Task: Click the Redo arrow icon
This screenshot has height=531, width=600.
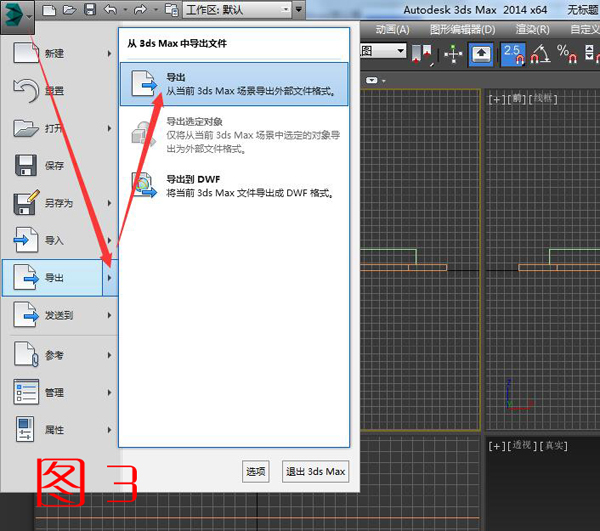Action: (141, 10)
